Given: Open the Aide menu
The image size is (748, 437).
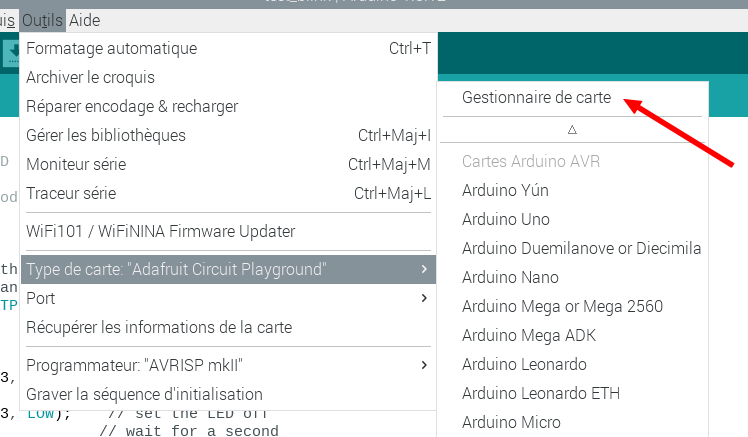Looking at the screenshot, I should coord(84,21).
